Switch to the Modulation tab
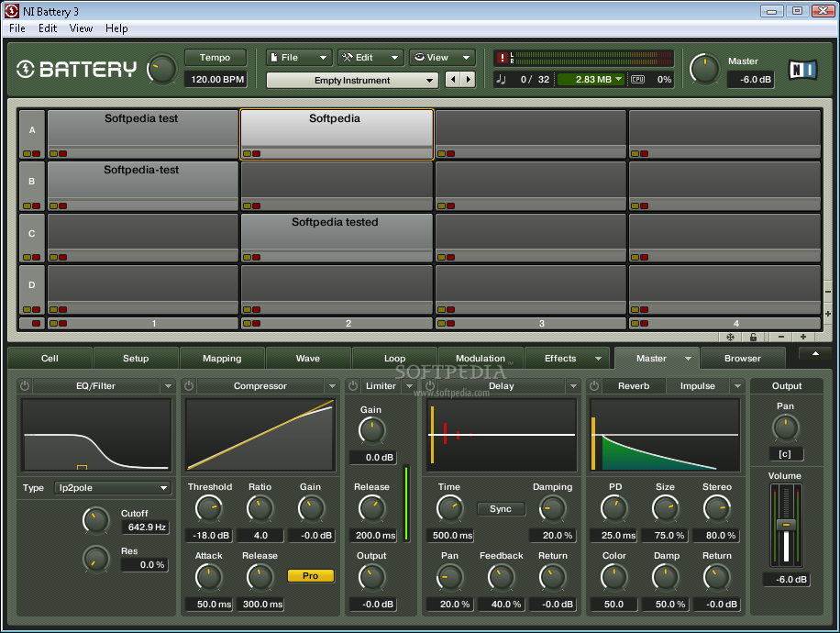This screenshot has height=633, width=840. pos(481,358)
